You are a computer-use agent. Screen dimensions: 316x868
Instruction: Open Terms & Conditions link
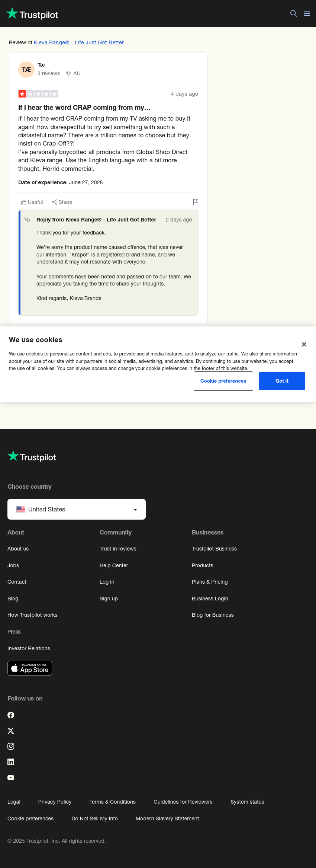112,802
